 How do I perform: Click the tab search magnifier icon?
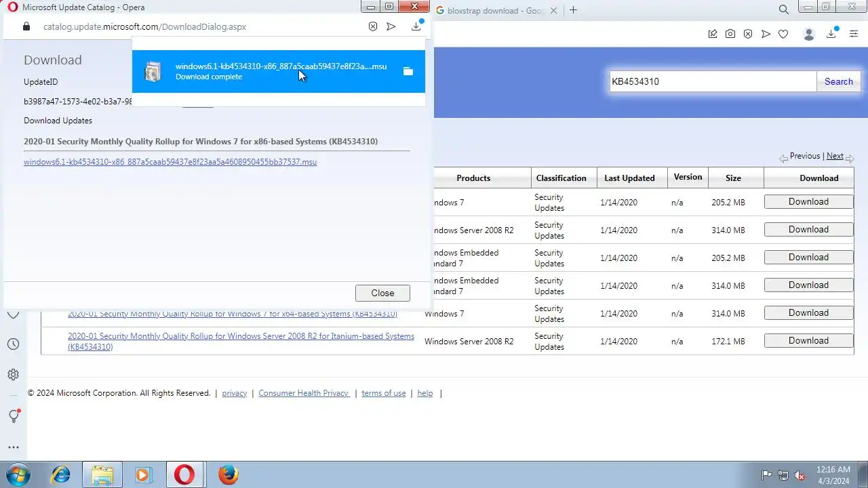pos(783,9)
